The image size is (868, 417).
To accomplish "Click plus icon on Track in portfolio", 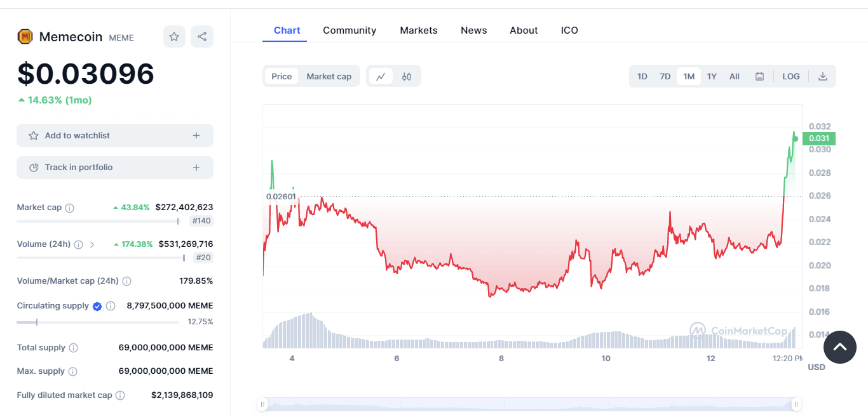I will coord(196,168).
